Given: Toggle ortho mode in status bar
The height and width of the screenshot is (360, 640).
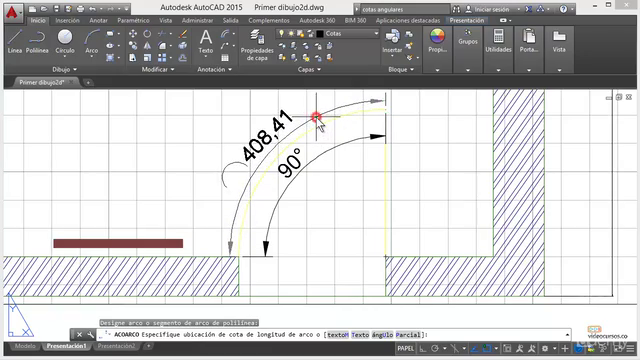Looking at the screenshot, I should click(x=423, y=349).
